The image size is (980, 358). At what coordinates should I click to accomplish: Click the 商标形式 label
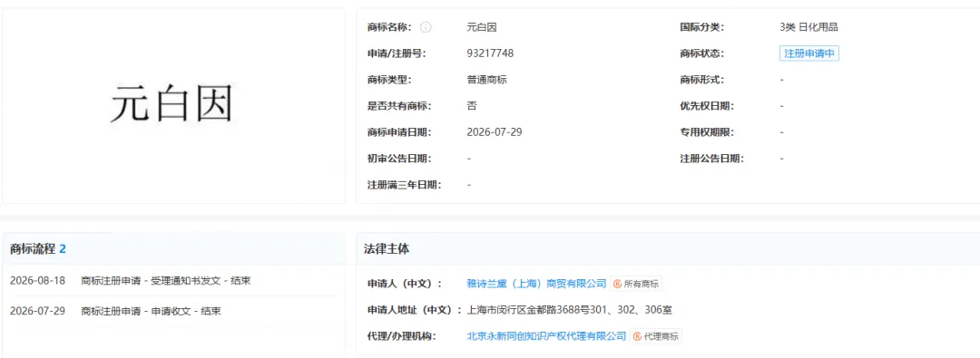click(x=701, y=80)
